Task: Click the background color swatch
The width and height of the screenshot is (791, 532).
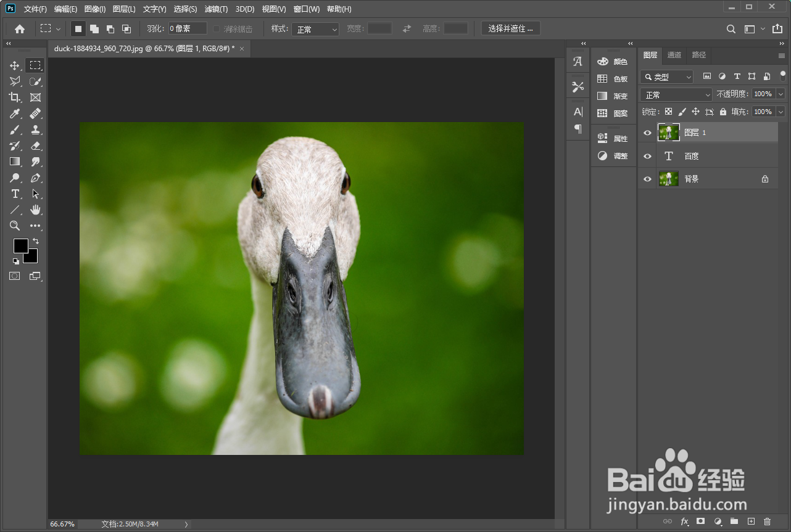Action: click(x=32, y=258)
